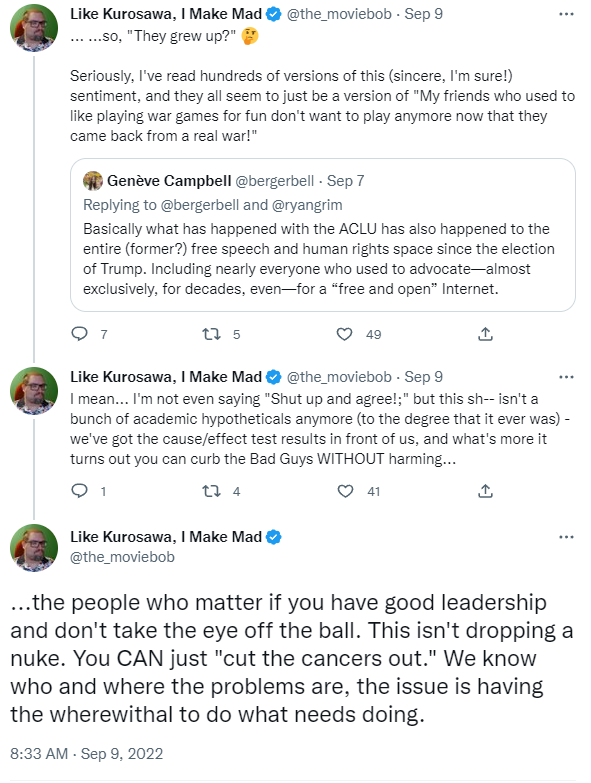The image size is (591, 783).
Task: Open the Sep 9 date of second tweet
Action: point(423,377)
